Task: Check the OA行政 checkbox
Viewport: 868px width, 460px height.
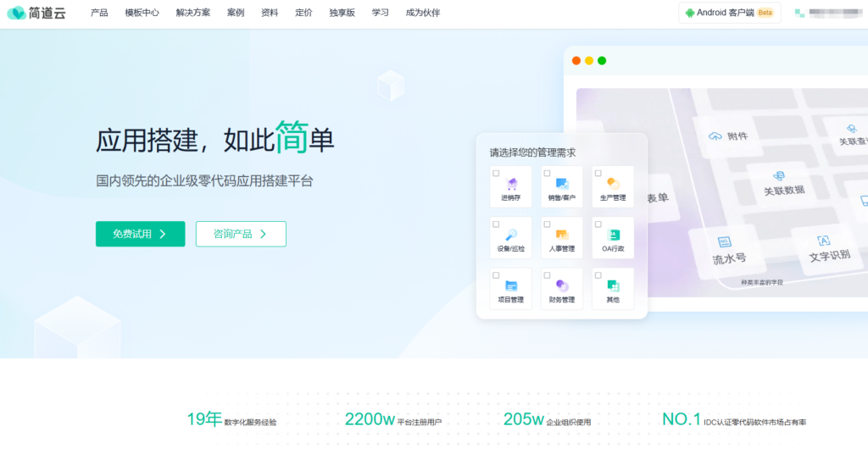Action: [x=598, y=224]
